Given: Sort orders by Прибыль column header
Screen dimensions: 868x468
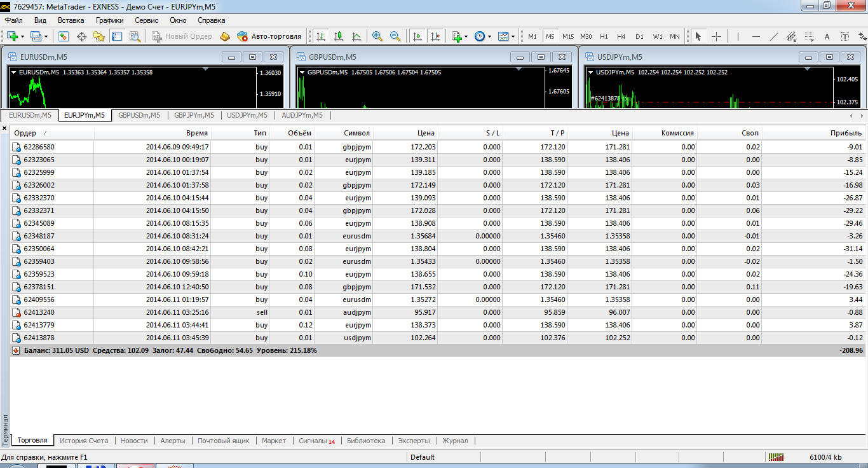Looking at the screenshot, I should [846, 133].
